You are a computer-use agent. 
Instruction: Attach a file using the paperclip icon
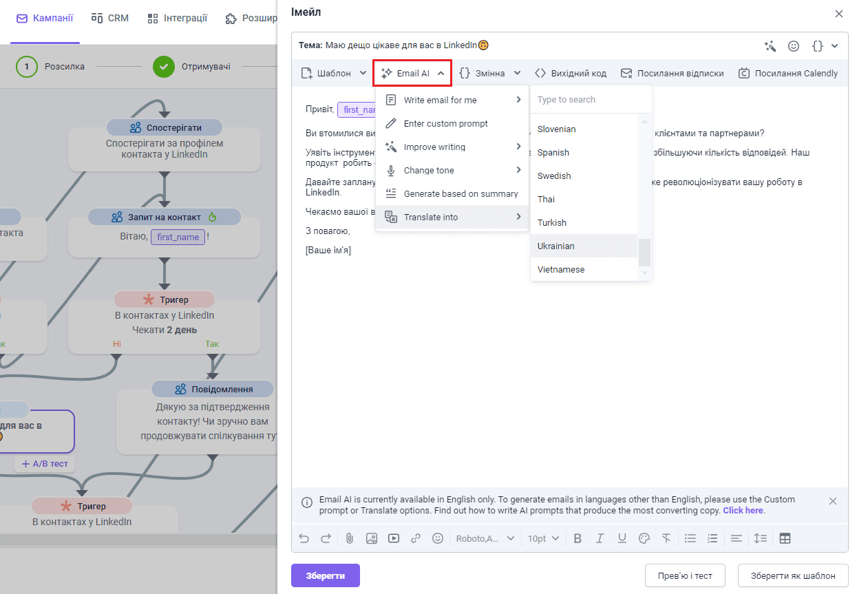click(350, 538)
